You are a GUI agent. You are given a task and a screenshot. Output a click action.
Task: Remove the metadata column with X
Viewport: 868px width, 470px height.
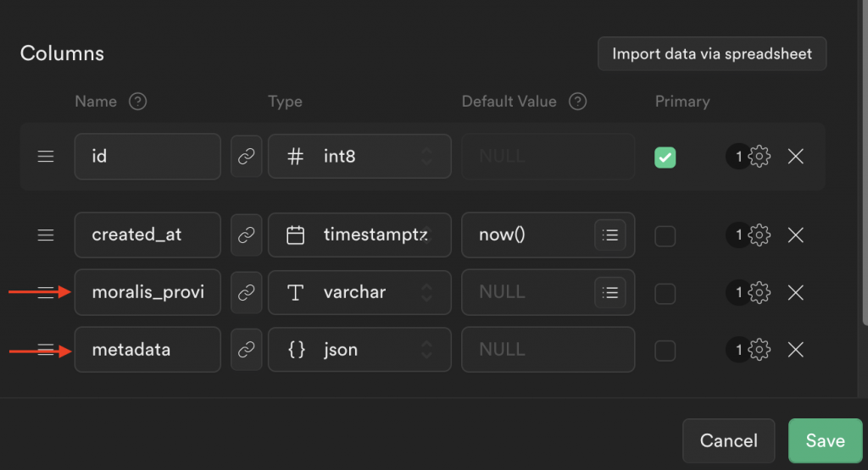(795, 350)
